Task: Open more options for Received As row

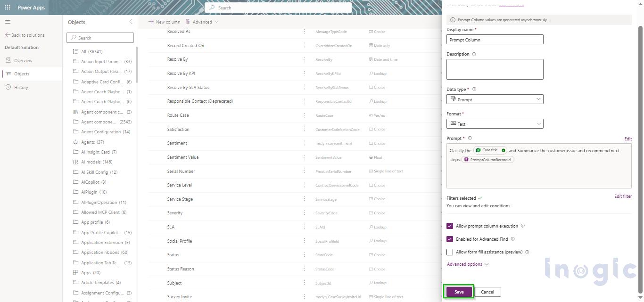Action: coord(304,32)
